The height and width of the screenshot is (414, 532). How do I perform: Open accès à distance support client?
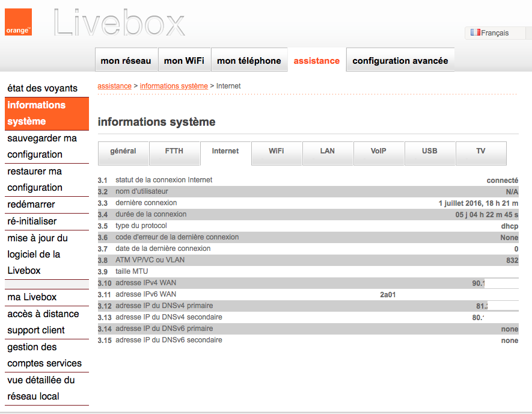(x=47, y=322)
